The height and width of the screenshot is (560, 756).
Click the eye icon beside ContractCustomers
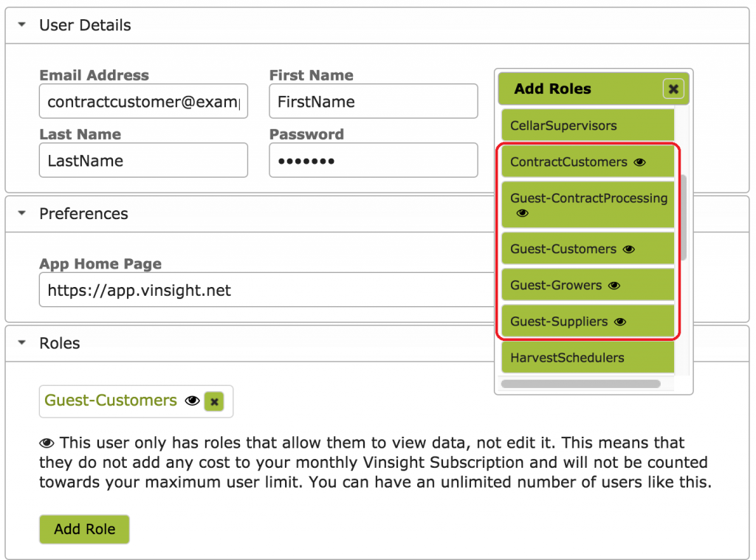(x=639, y=162)
